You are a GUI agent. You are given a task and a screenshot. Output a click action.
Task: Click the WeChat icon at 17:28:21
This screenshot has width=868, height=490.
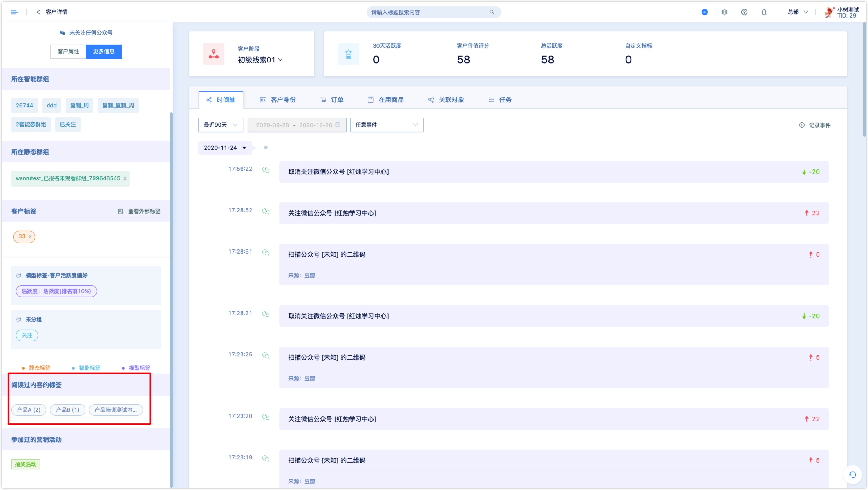pyautogui.click(x=266, y=314)
